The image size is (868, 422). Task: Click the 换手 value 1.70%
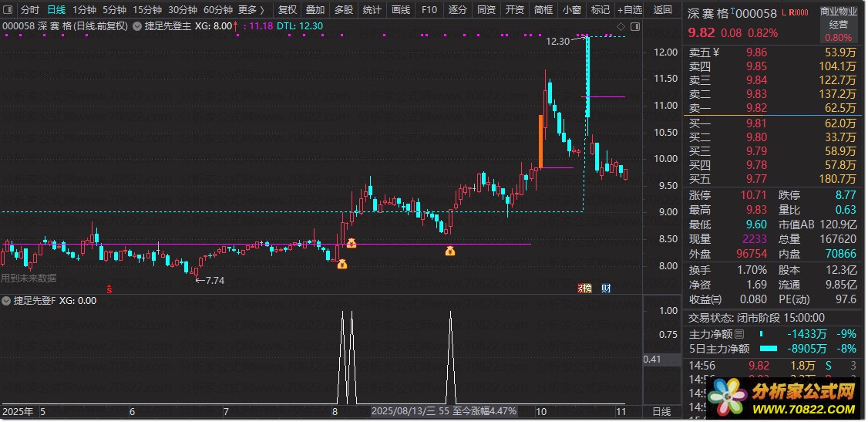[752, 270]
